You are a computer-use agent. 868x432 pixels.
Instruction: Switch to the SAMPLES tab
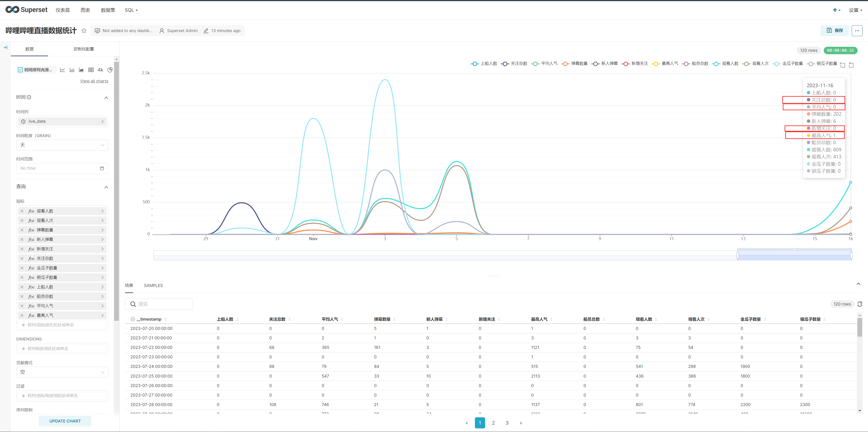tap(153, 286)
